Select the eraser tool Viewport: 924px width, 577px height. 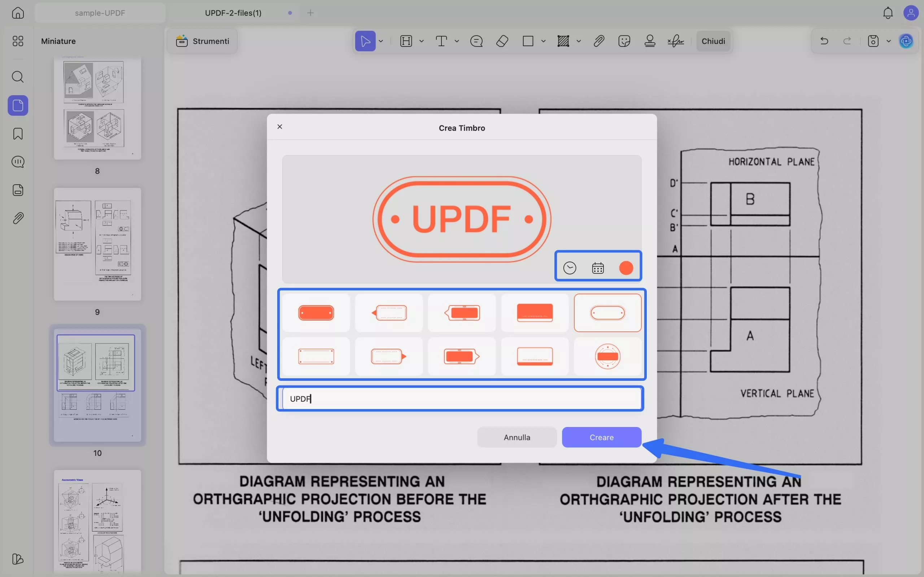point(502,41)
